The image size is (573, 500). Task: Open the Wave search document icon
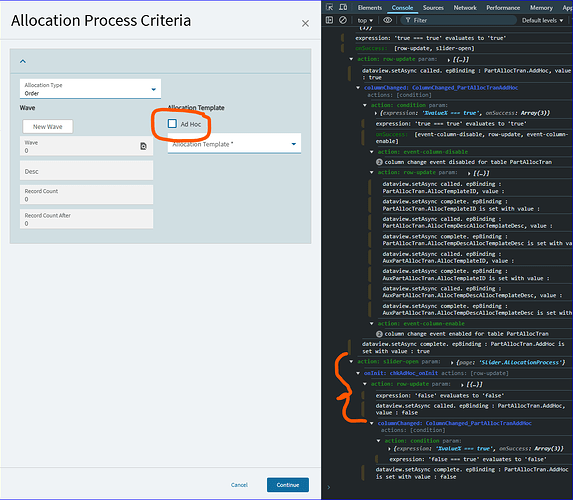pos(143,146)
